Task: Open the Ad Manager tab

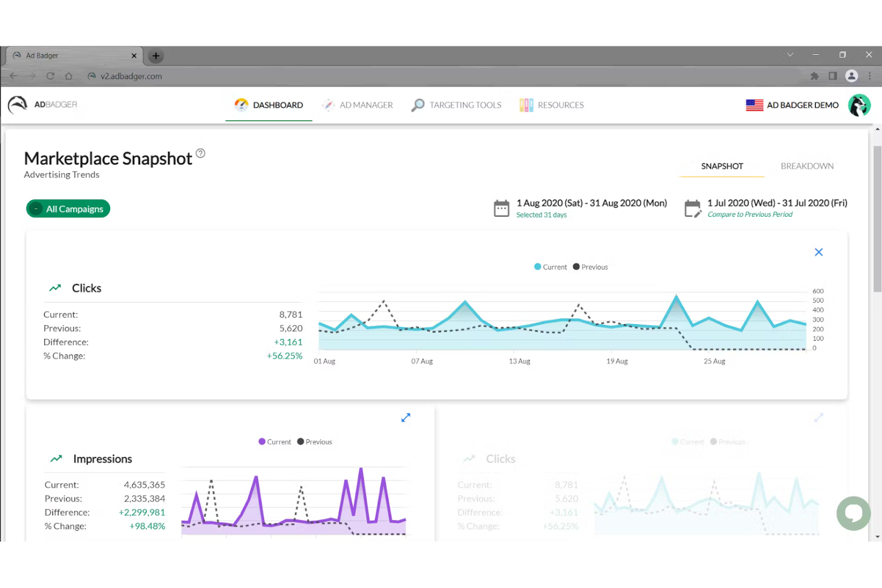Action: [x=358, y=105]
